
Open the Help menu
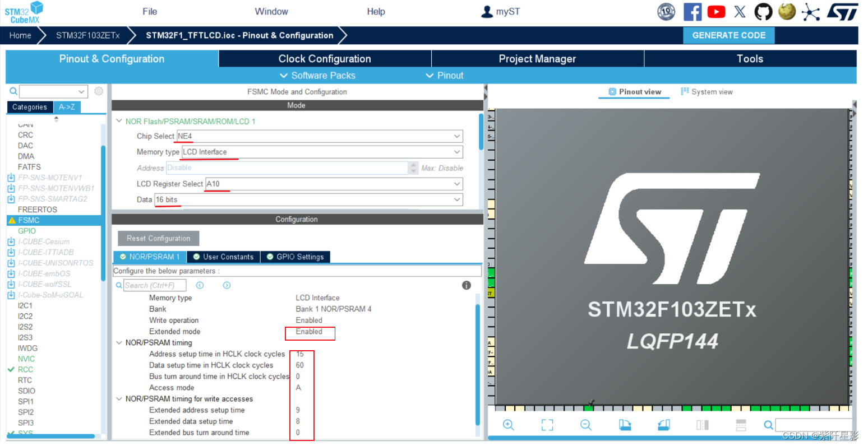[376, 11]
